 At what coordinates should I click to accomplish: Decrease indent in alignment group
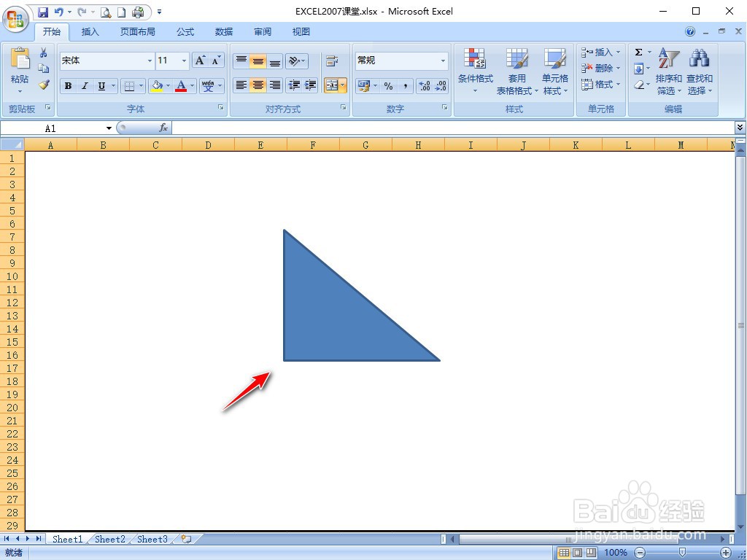[294, 86]
